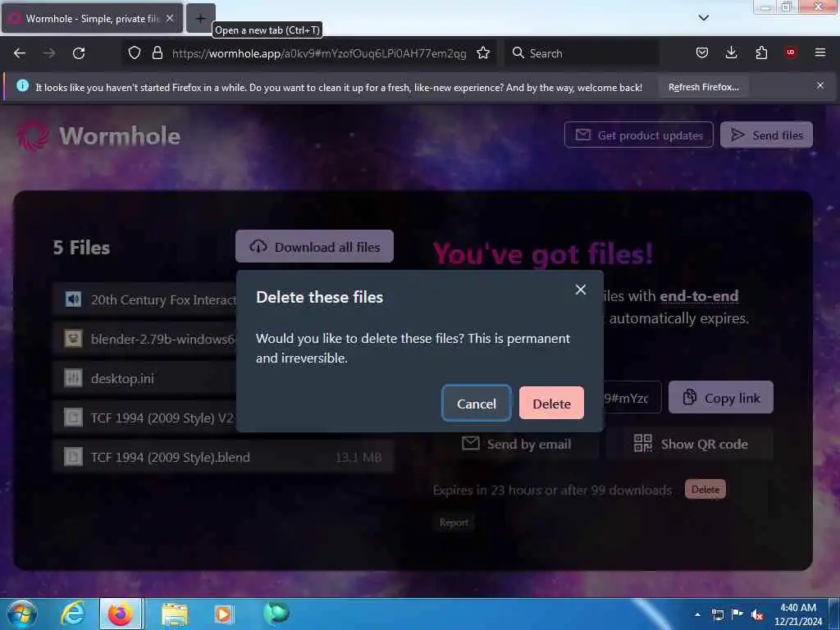Screen dimensions: 840x630
Task: Open Windows Explorer folder from taskbar
Action: click(x=175, y=614)
